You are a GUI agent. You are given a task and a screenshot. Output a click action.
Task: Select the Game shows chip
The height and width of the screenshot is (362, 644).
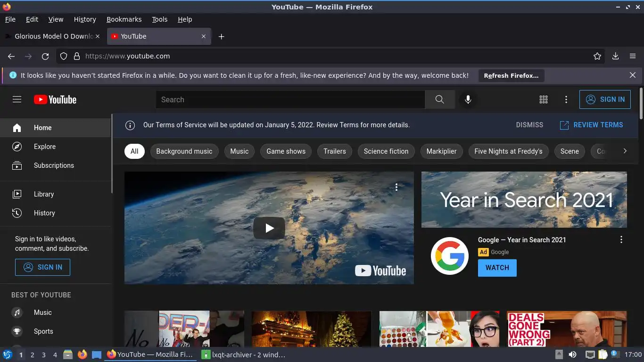(x=286, y=151)
